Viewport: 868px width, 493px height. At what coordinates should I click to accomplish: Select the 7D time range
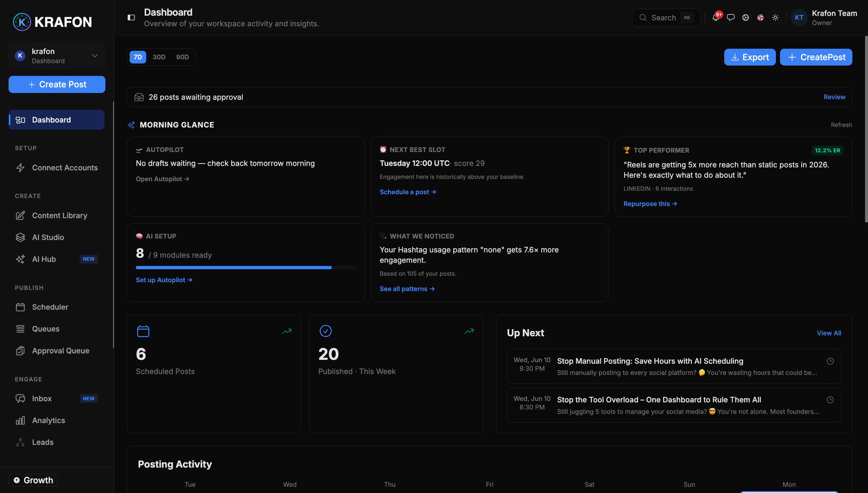(138, 57)
